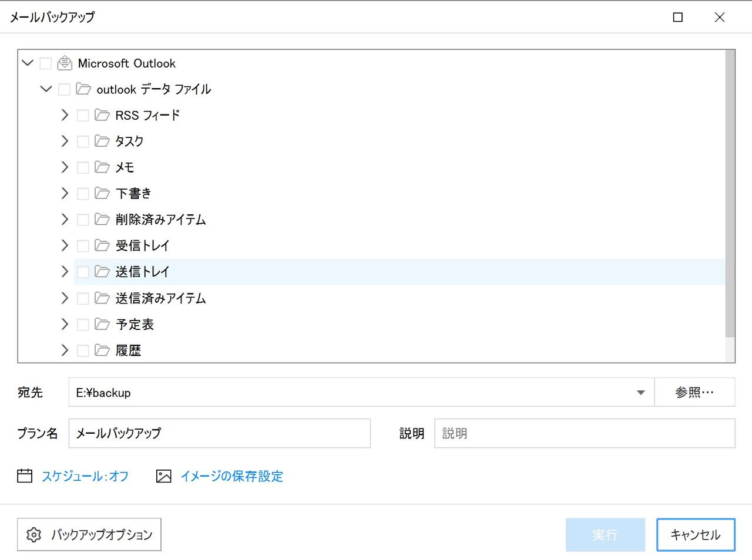Open the 宛先 destination dropdown arrow

(641, 393)
